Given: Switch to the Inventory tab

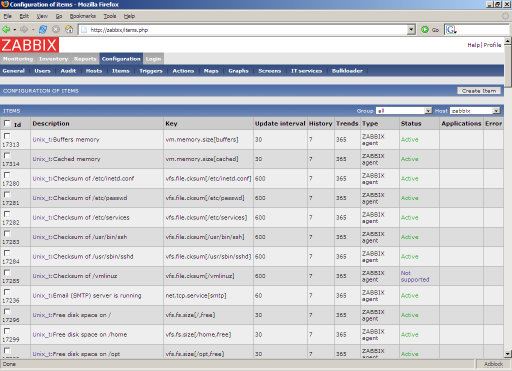Looking at the screenshot, I should pos(53,59).
